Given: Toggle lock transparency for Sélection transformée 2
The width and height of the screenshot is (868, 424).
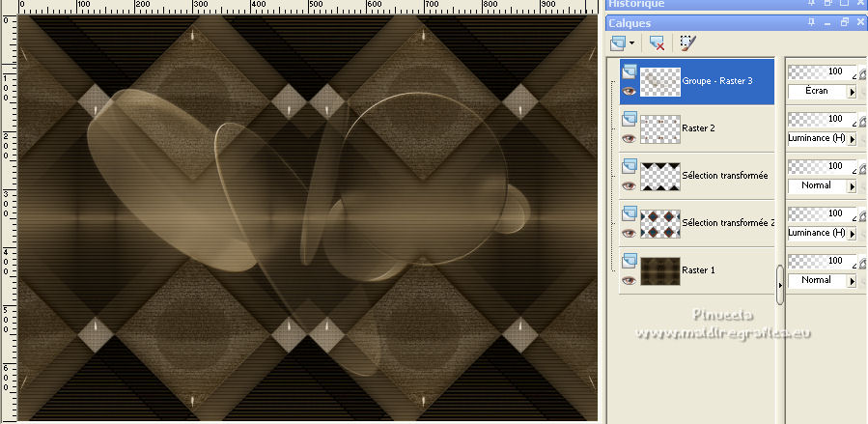Looking at the screenshot, I should pos(862,216).
